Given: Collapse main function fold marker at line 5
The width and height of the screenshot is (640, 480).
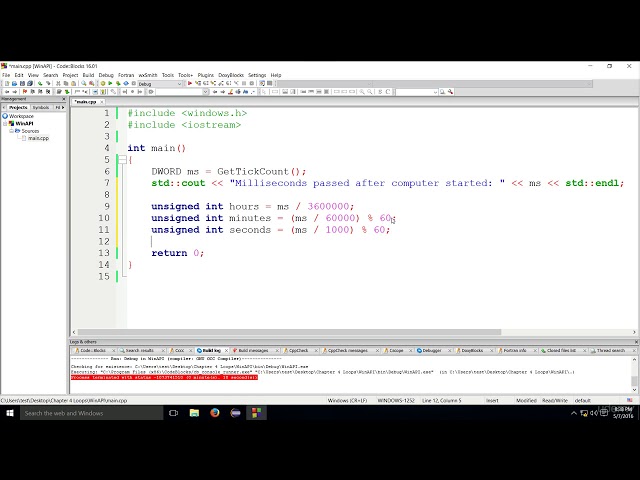Looking at the screenshot, I should pyautogui.click(x=122, y=160).
